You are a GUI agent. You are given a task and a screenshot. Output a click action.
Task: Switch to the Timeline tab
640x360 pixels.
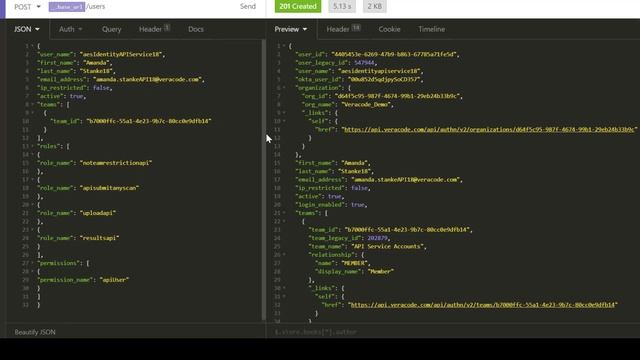coord(431,29)
